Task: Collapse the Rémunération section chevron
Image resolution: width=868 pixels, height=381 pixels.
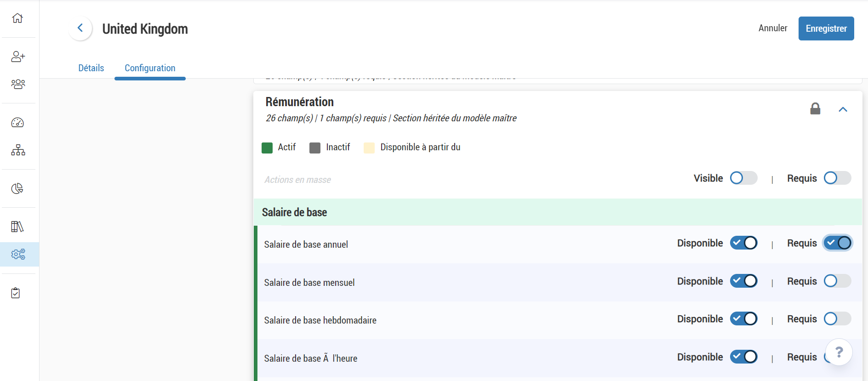Action: coord(843,109)
